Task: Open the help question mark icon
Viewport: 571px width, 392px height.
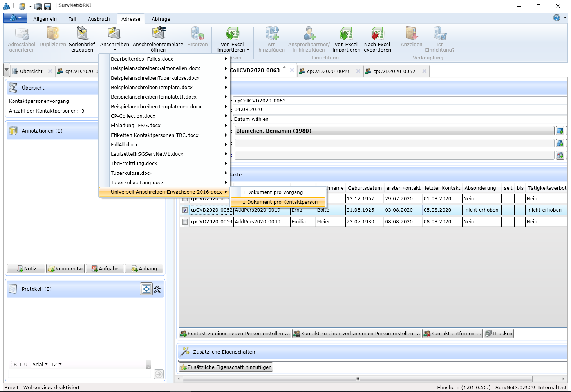Action: pos(556,18)
